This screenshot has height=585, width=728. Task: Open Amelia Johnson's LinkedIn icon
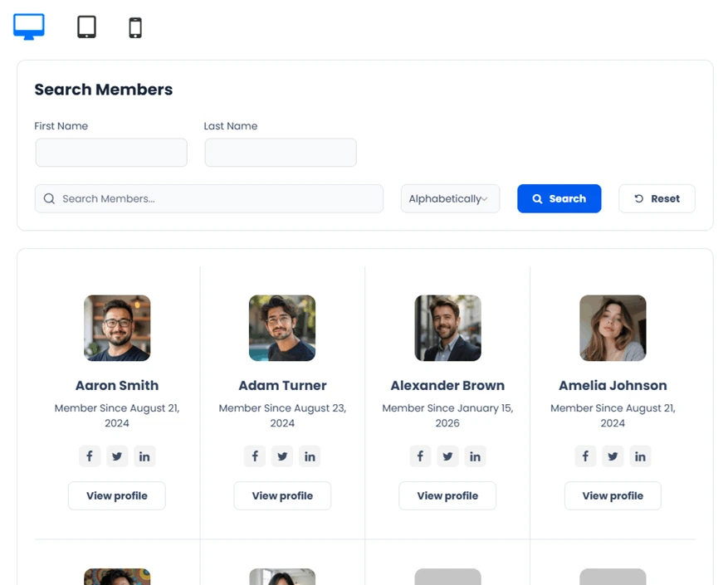pos(640,456)
